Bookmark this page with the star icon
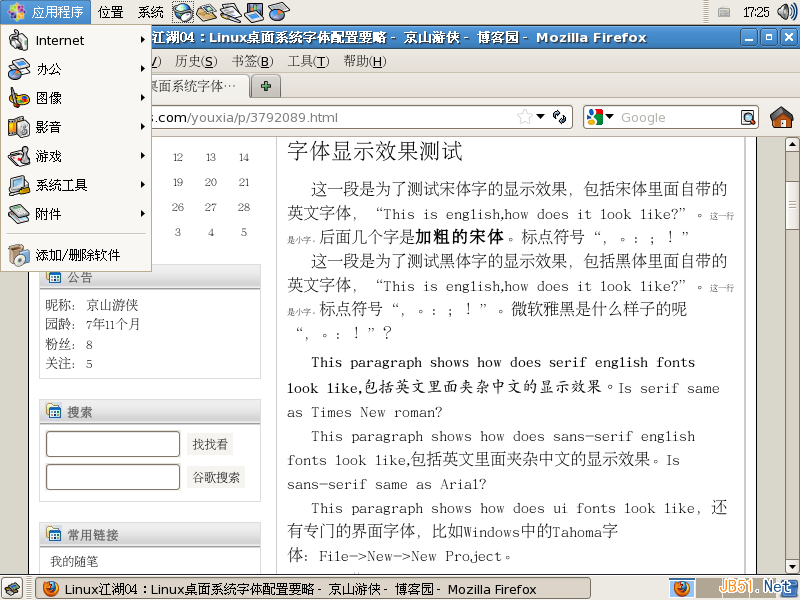Image resolution: width=800 pixels, height=600 pixels. tap(524, 117)
